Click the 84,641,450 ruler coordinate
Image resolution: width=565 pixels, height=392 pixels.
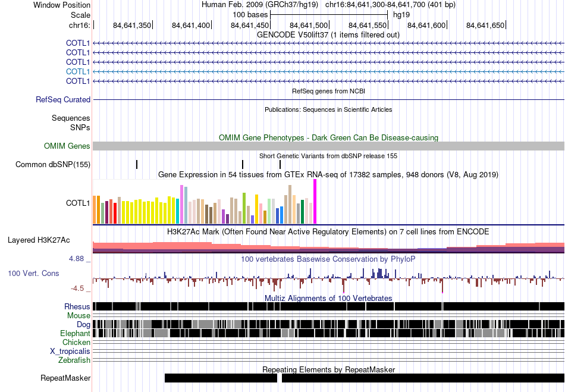click(250, 25)
